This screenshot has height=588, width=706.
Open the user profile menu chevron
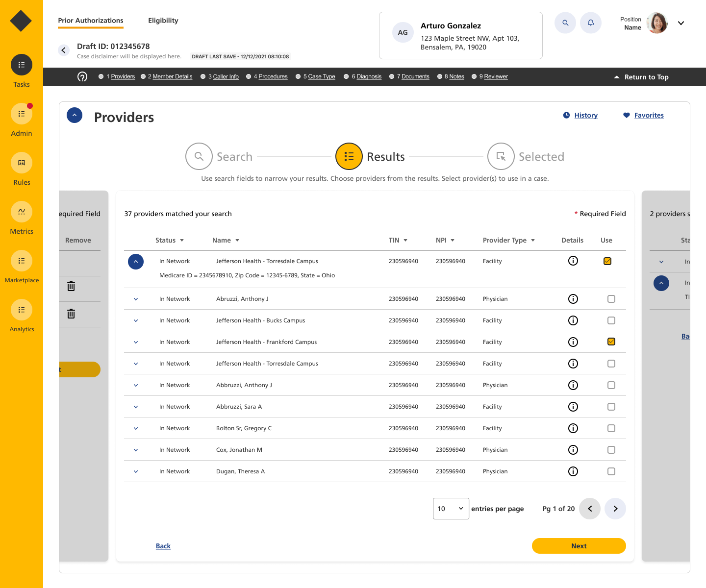(681, 23)
